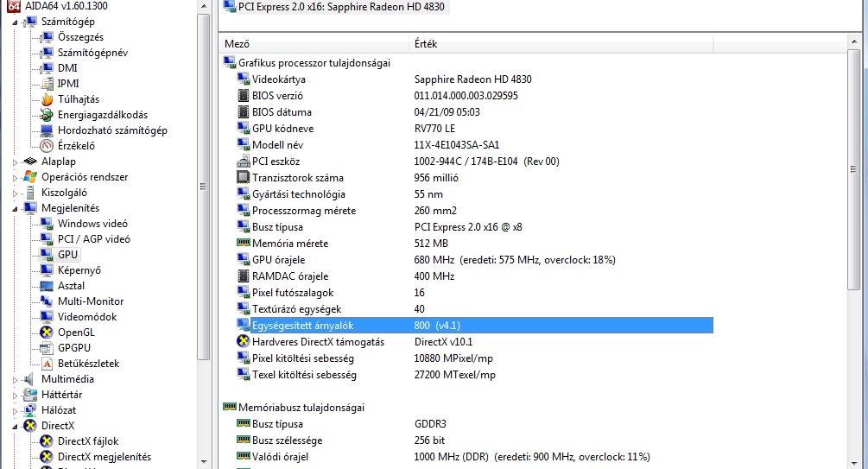Select the Hálózat network icon
This screenshot has height=469, width=868.
(x=30, y=409)
